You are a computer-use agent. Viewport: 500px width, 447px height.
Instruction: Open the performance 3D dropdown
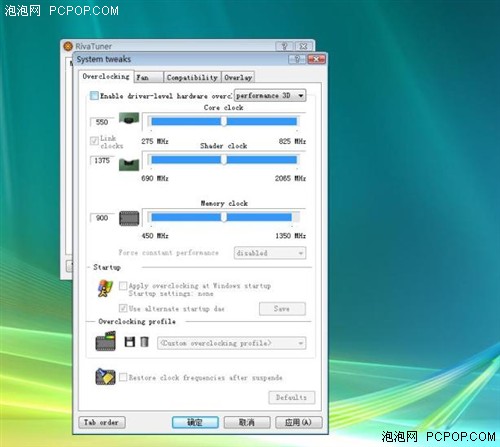[270, 96]
